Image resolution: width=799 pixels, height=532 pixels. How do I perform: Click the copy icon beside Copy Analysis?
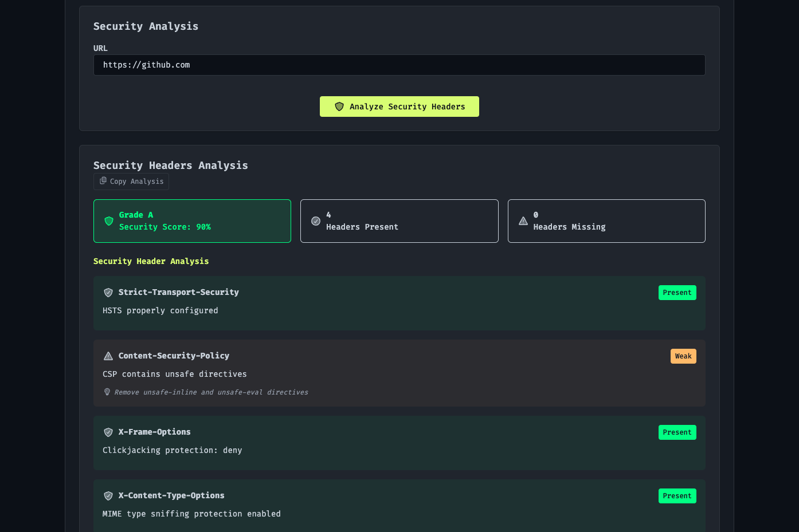point(103,181)
